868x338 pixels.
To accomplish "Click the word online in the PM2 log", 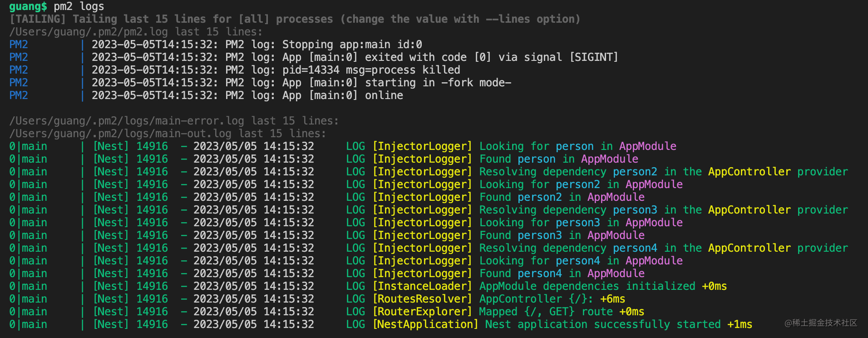I will pyautogui.click(x=384, y=95).
